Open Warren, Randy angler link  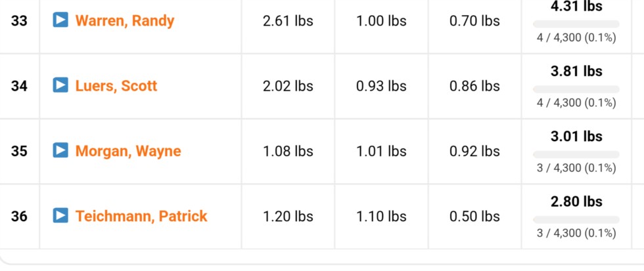[x=125, y=21]
